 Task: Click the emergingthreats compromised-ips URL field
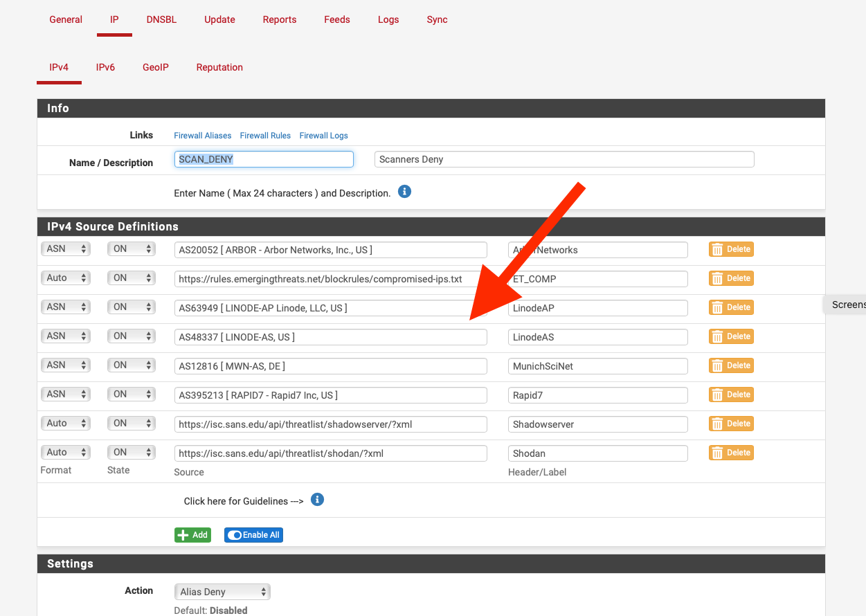pos(331,279)
